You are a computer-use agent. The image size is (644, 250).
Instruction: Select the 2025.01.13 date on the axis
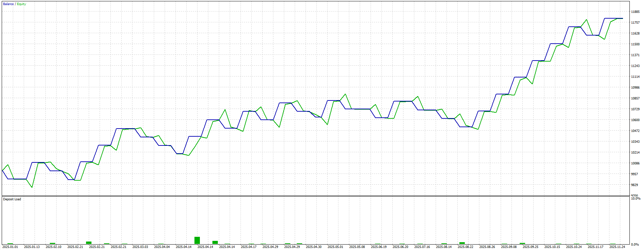[32, 247]
